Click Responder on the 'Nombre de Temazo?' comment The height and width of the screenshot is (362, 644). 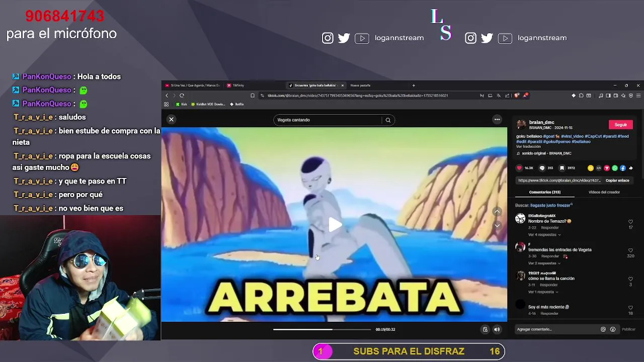click(x=550, y=228)
